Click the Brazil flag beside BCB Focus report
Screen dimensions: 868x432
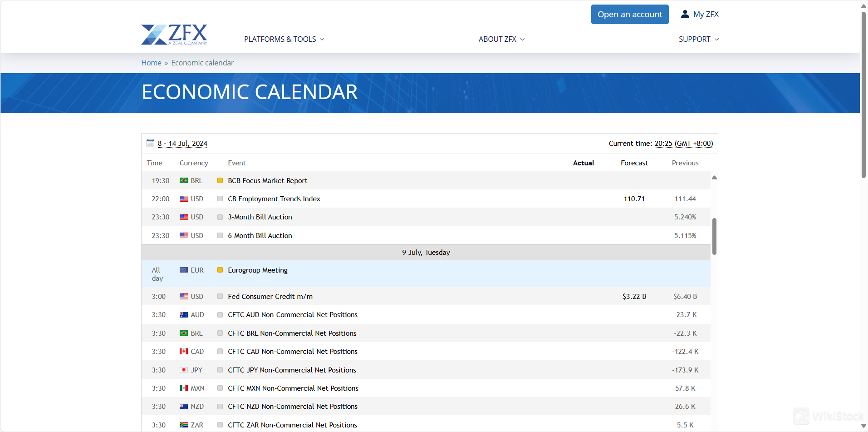pyautogui.click(x=184, y=181)
